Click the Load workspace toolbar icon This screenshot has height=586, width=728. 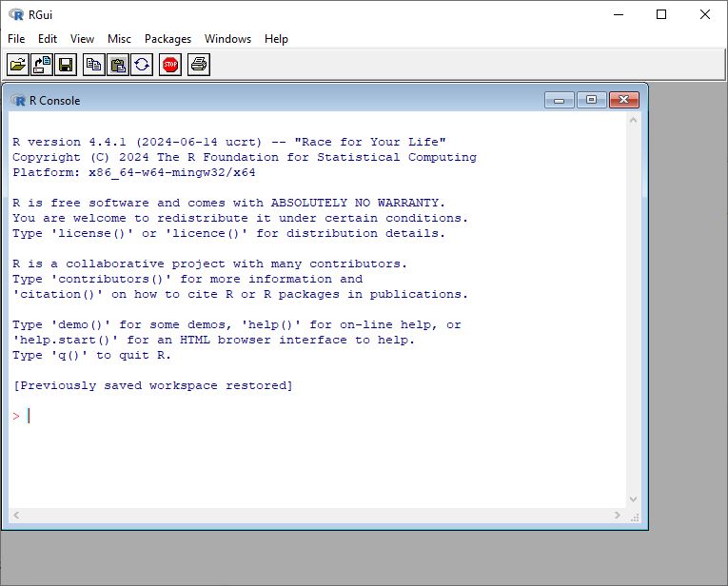point(42,65)
